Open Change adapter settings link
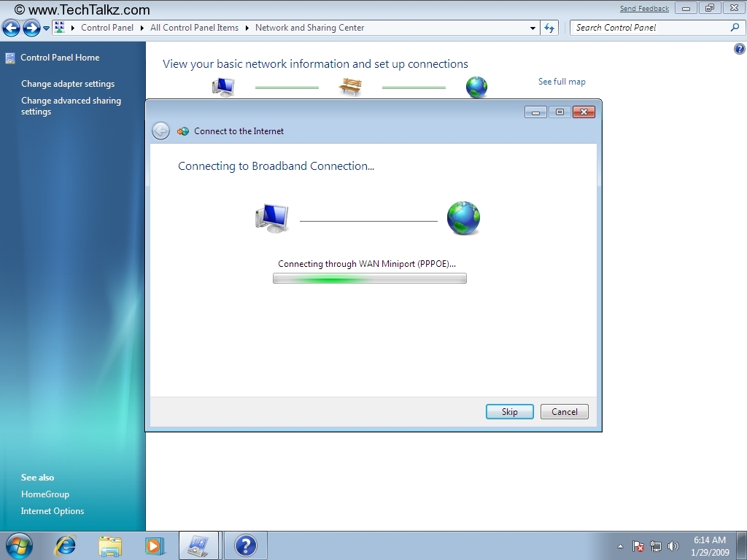747x560 pixels. click(68, 84)
